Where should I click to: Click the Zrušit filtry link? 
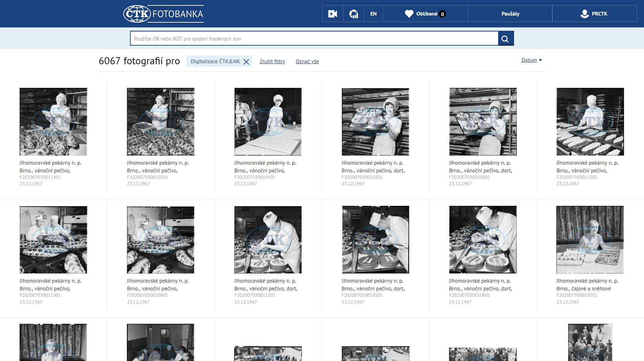tap(272, 62)
